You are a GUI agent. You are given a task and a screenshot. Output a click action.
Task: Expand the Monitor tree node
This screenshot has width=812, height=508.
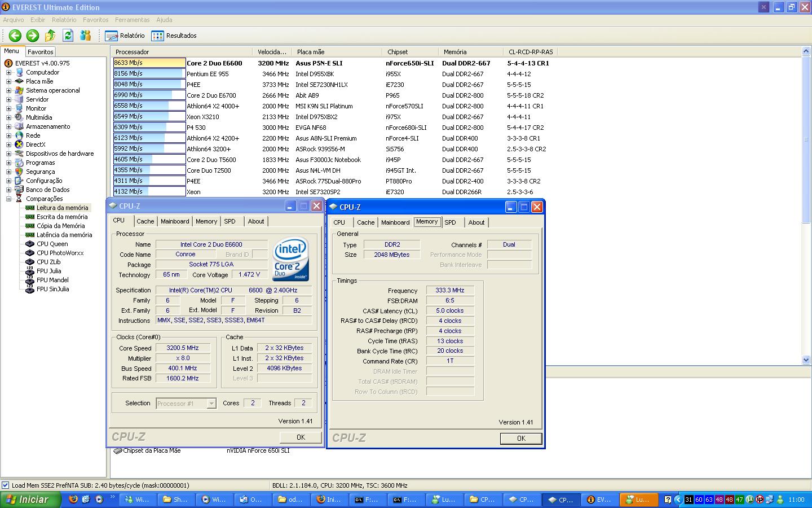tap(8, 108)
